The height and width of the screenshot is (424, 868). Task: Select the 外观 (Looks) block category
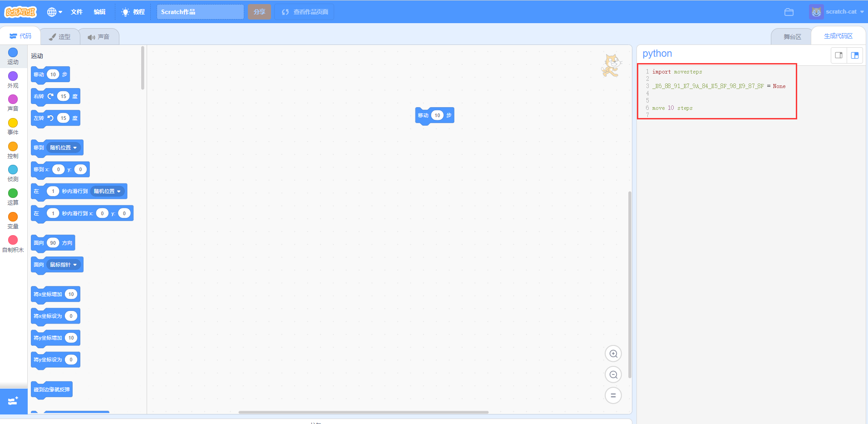[13, 79]
